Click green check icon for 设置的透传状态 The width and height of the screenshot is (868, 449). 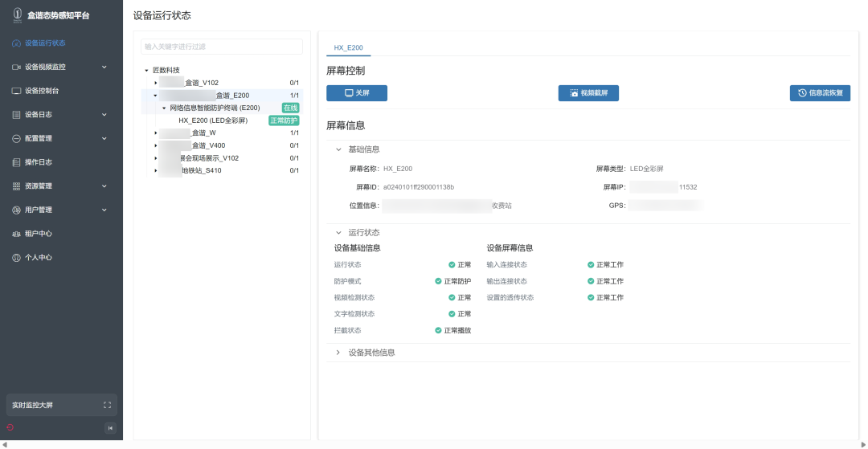[x=591, y=297]
